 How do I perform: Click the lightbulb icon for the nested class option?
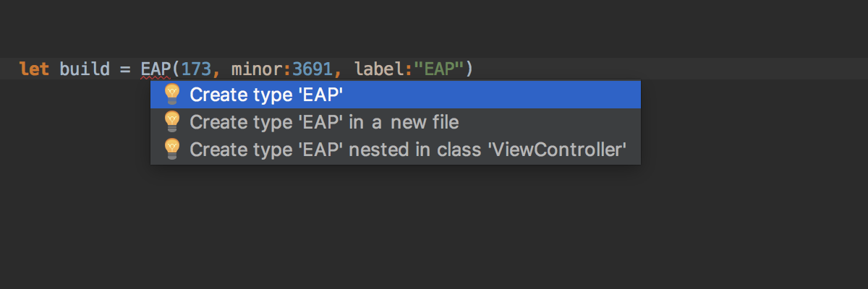tap(171, 150)
